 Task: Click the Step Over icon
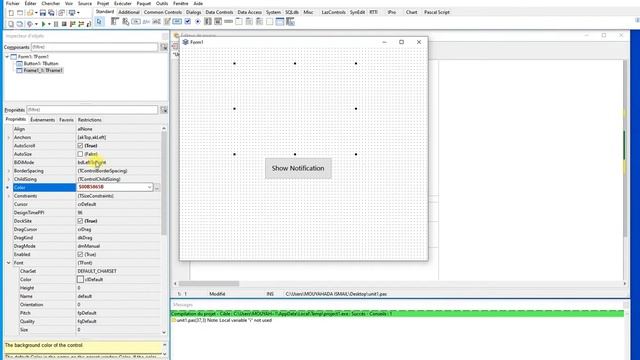[81, 24]
